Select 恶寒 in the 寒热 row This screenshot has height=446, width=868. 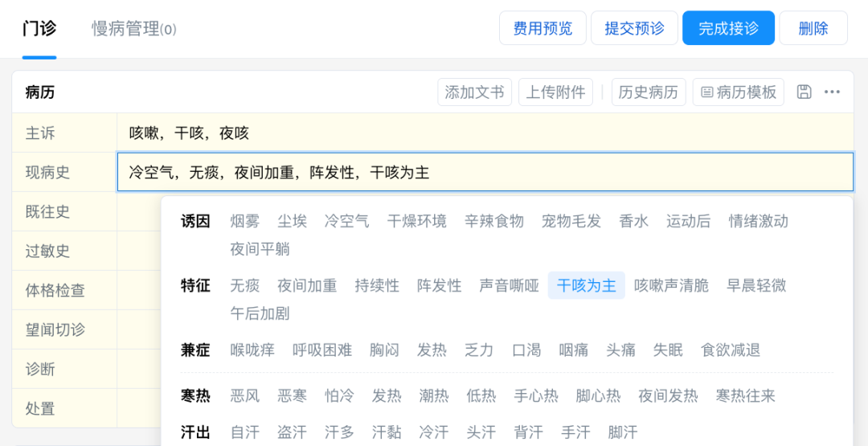pos(292,395)
